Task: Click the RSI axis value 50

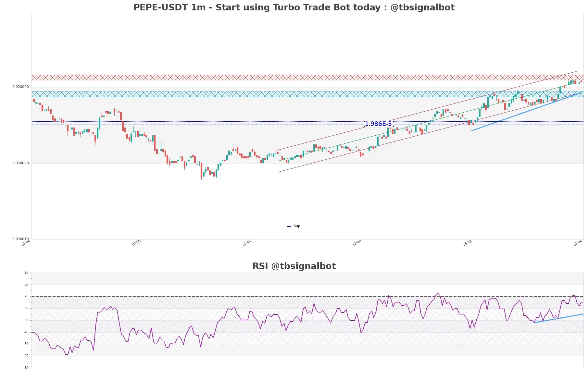Action: coord(26,320)
